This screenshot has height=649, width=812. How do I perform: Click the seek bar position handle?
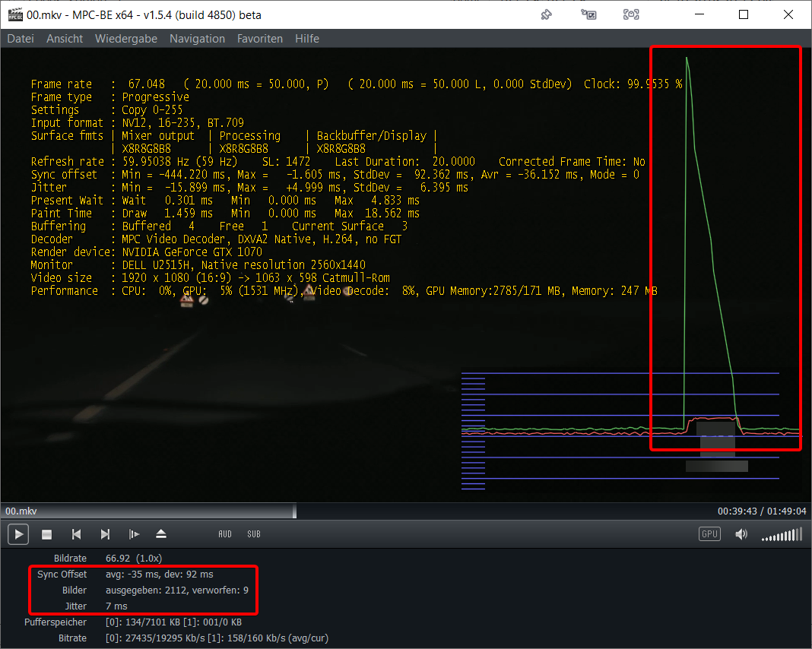pos(294,511)
